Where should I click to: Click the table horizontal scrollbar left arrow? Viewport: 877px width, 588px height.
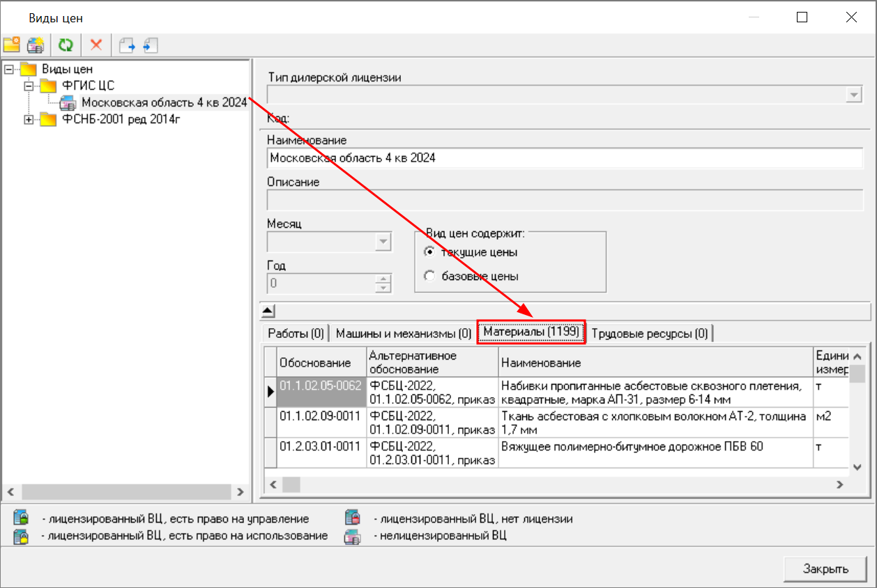(273, 484)
